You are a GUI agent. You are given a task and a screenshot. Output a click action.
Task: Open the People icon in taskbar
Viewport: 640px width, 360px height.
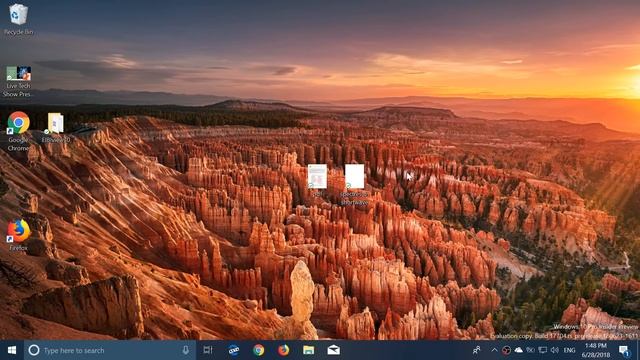476,350
